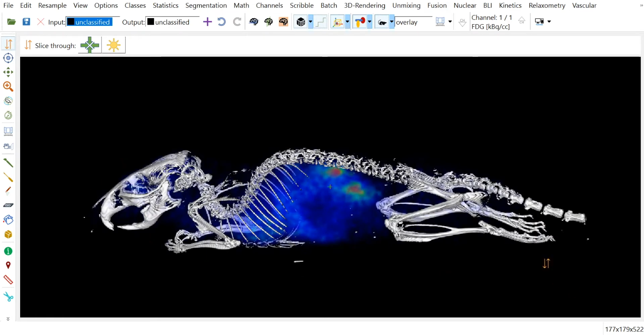Open the Input class dropdown
Viewport: 644px width, 335px height.
(93, 22)
